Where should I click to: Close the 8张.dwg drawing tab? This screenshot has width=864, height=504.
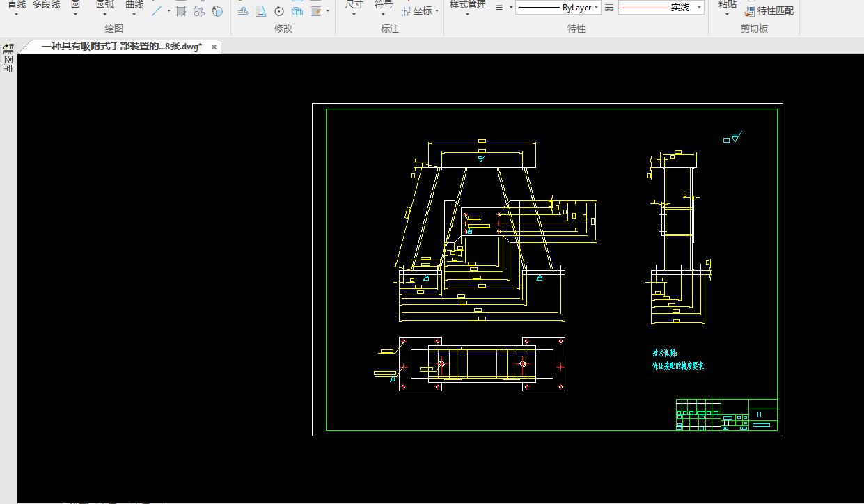pyautogui.click(x=214, y=47)
